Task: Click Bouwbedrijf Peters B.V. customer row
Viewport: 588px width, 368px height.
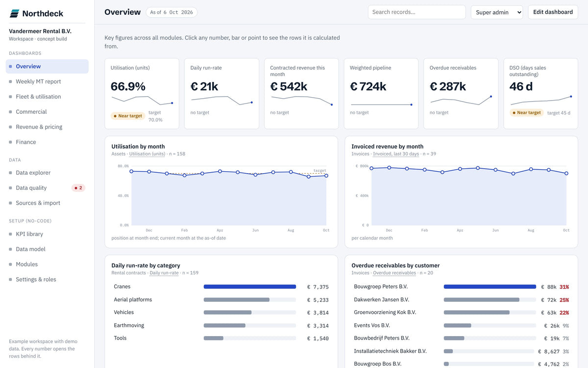Action: (461, 338)
